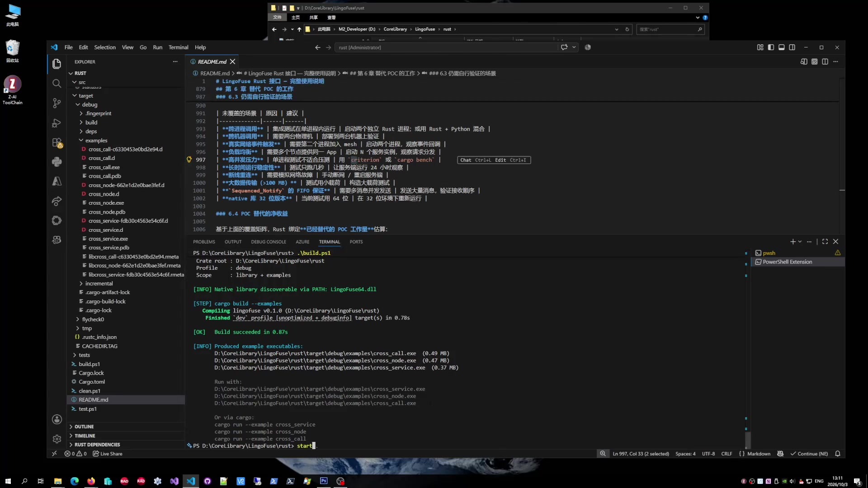Open the new terminal launch profile dropdown
Image resolution: width=868 pixels, height=488 pixels.
click(800, 242)
